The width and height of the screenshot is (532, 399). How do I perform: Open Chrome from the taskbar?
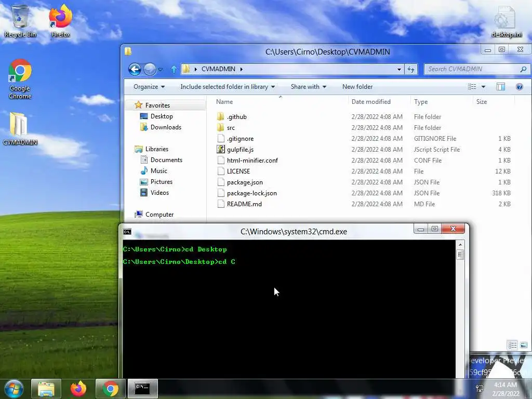(110, 389)
